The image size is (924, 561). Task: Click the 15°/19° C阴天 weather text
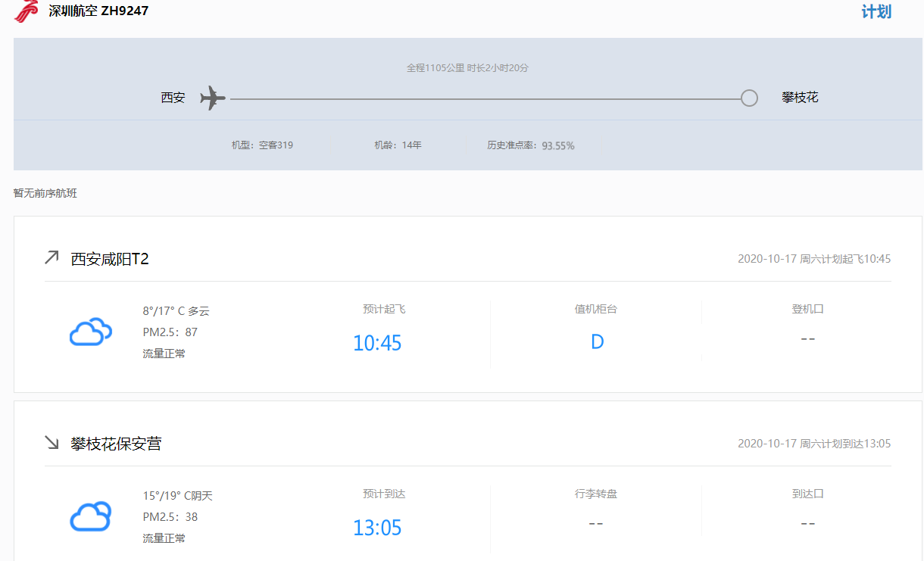[178, 496]
